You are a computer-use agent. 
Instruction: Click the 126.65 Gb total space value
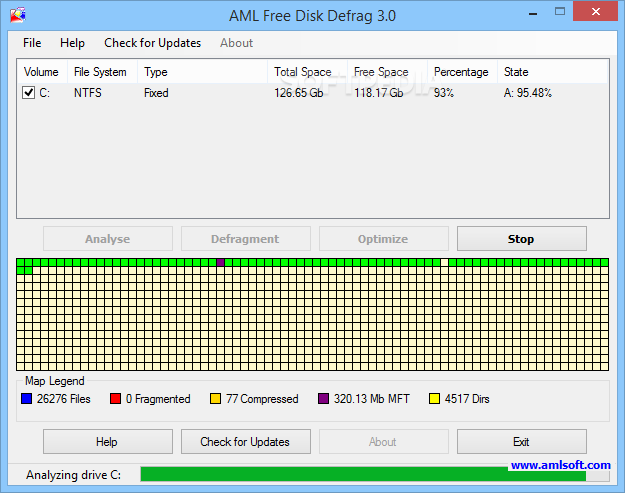pos(299,93)
